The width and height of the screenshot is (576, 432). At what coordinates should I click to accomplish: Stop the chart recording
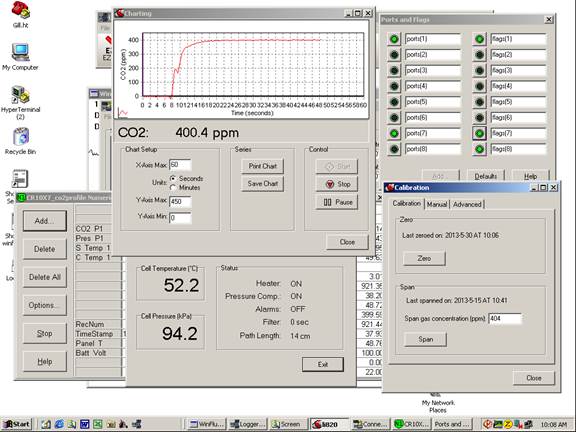[x=337, y=184]
